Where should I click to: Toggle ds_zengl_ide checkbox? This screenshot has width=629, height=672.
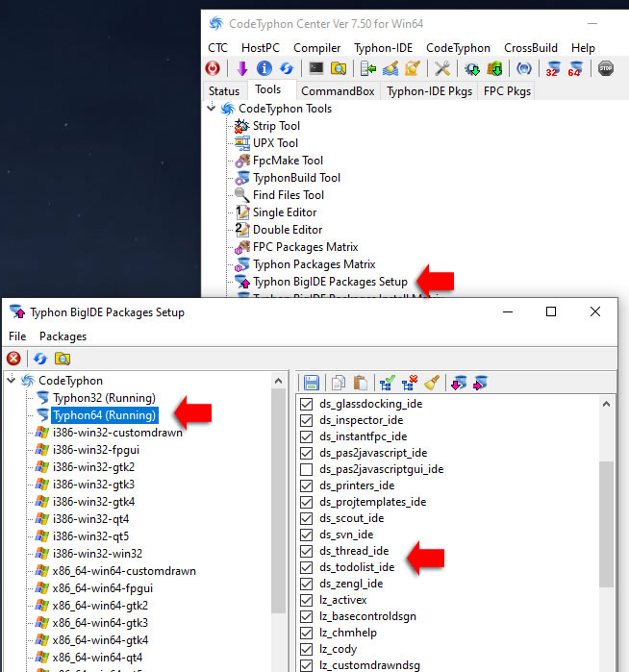pos(306,584)
